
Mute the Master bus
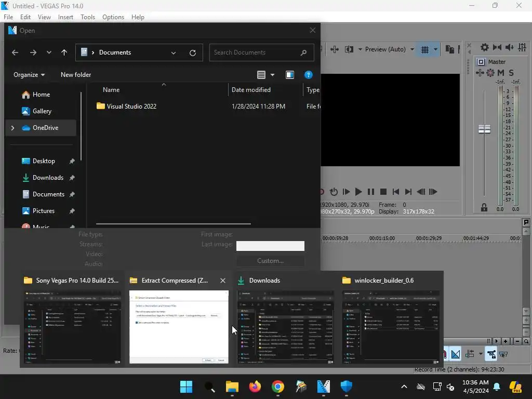(x=501, y=73)
